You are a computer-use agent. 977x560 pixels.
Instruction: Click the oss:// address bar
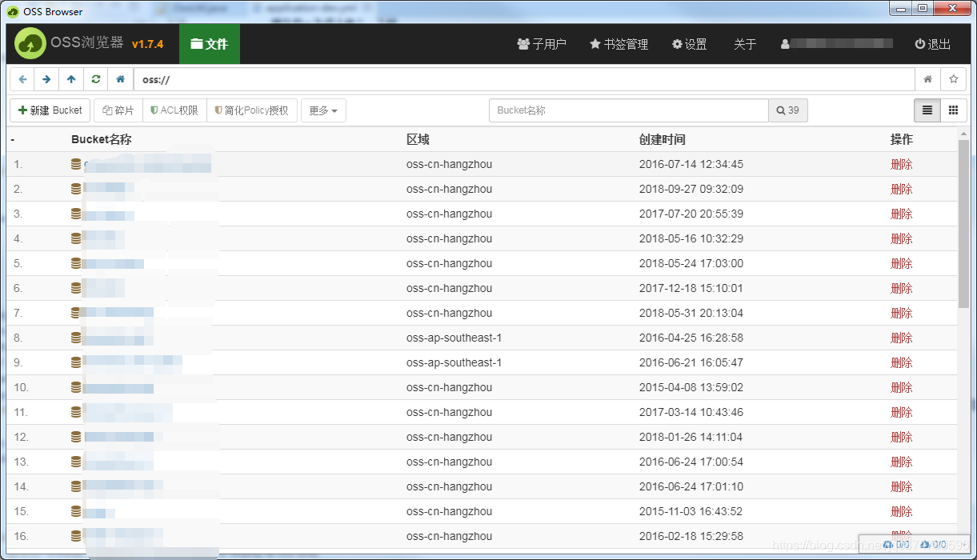coord(524,80)
